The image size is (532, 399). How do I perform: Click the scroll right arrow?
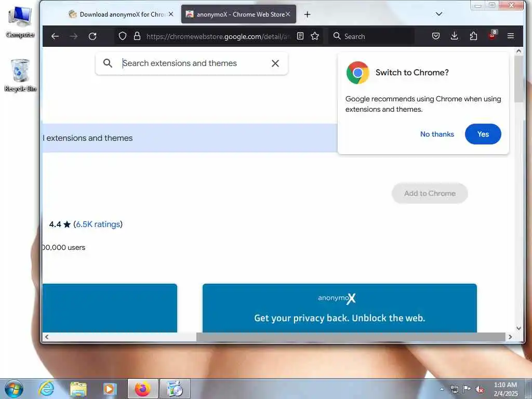(x=510, y=337)
